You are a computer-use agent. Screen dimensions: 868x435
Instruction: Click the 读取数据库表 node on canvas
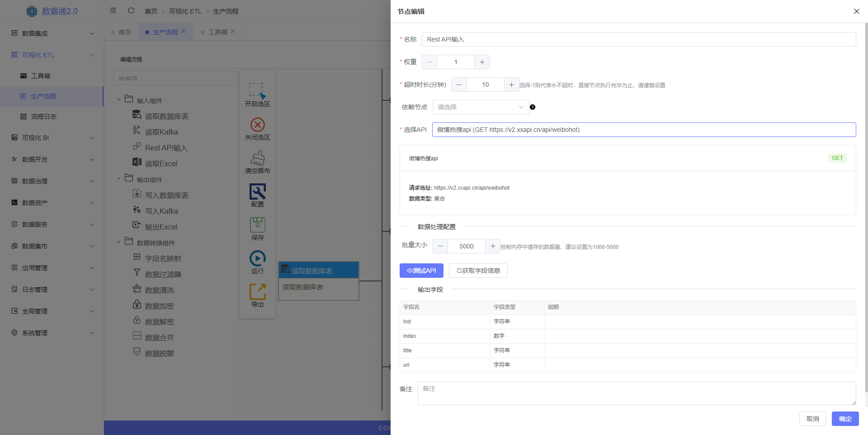pyautogui.click(x=319, y=281)
